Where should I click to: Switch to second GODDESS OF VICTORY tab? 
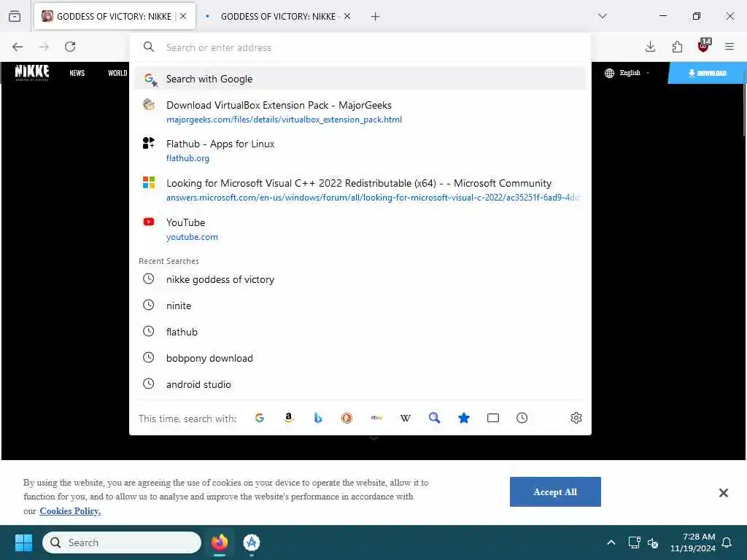coord(278,16)
